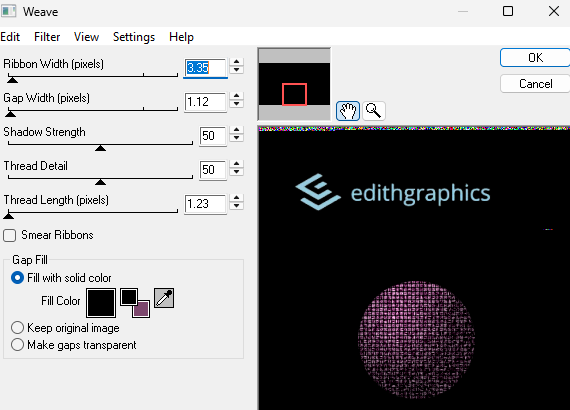Enable the Smear Ribbons checkbox
Image resolution: width=570 pixels, height=410 pixels.
(9, 236)
